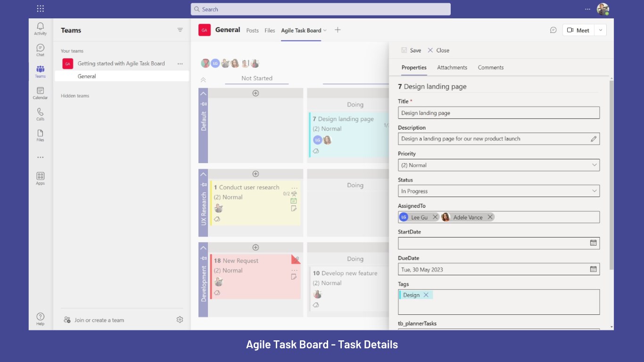Open the Calendar app
The height and width of the screenshot is (362, 644).
click(x=40, y=93)
